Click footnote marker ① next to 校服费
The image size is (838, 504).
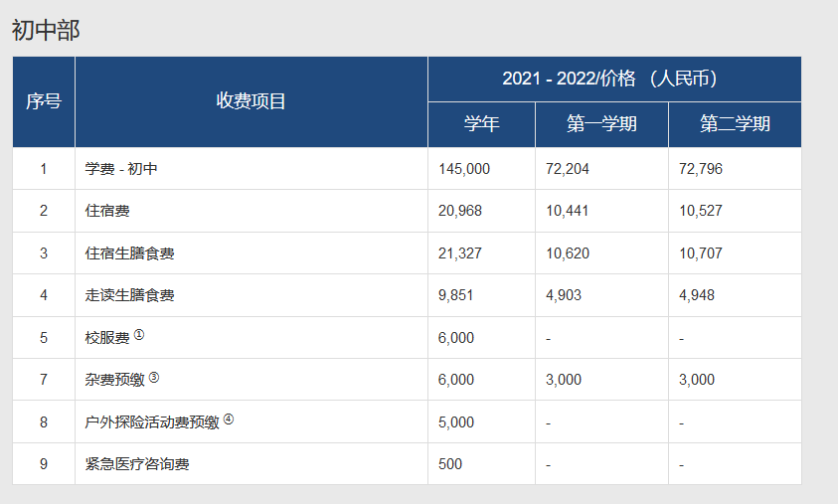coord(139,335)
